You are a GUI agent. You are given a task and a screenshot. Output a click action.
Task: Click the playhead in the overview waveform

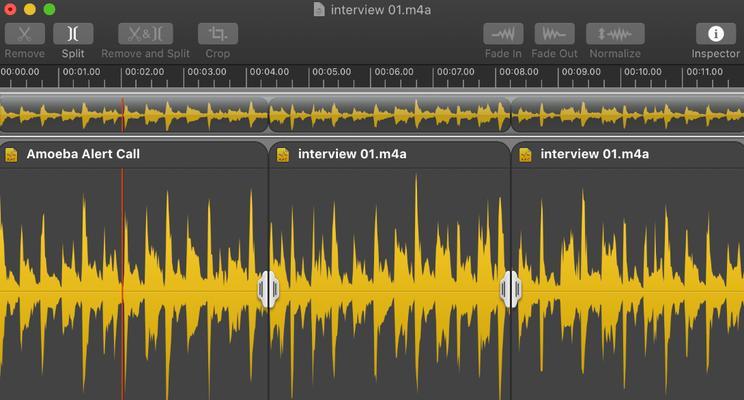click(x=123, y=115)
